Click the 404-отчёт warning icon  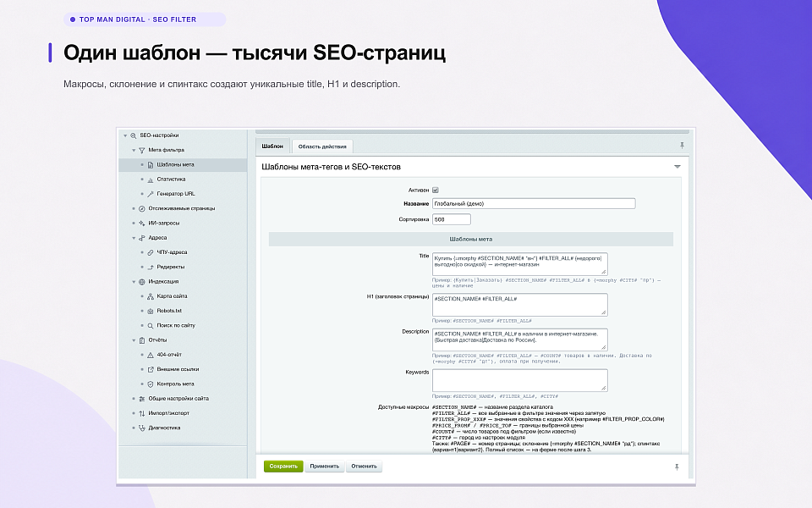(x=151, y=355)
